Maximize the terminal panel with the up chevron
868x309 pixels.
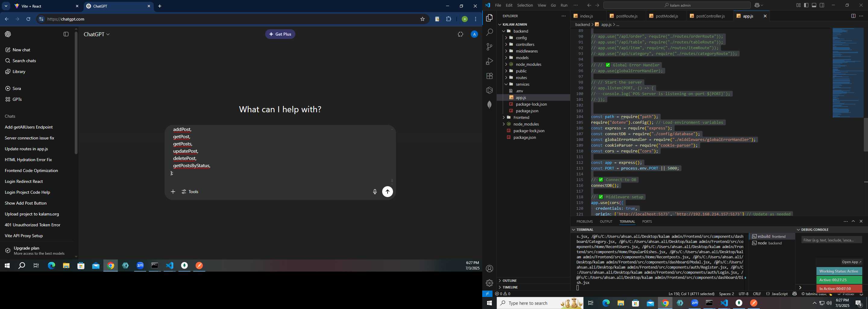[x=853, y=221]
